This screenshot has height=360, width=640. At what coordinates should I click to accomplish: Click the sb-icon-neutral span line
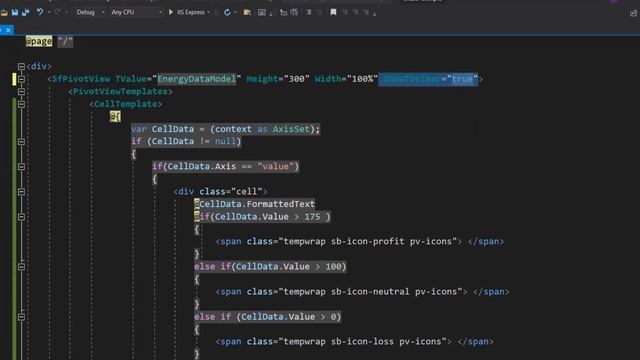[x=362, y=291]
